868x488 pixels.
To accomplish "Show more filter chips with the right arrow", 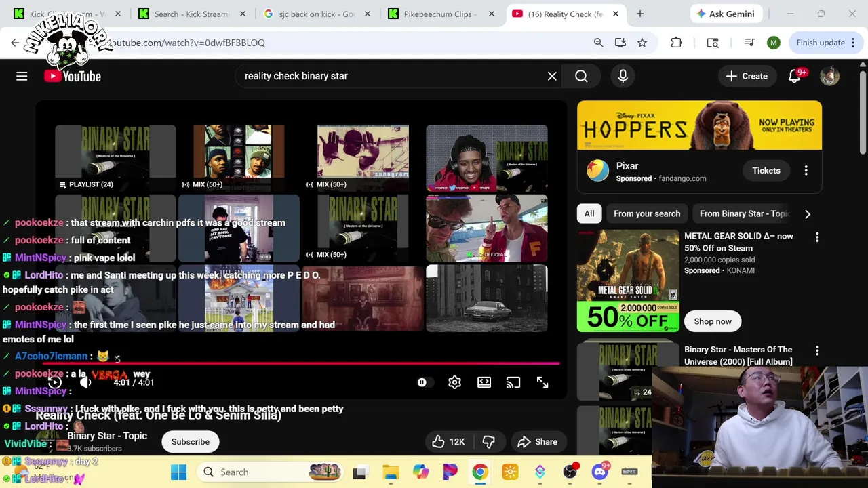I will coord(808,213).
